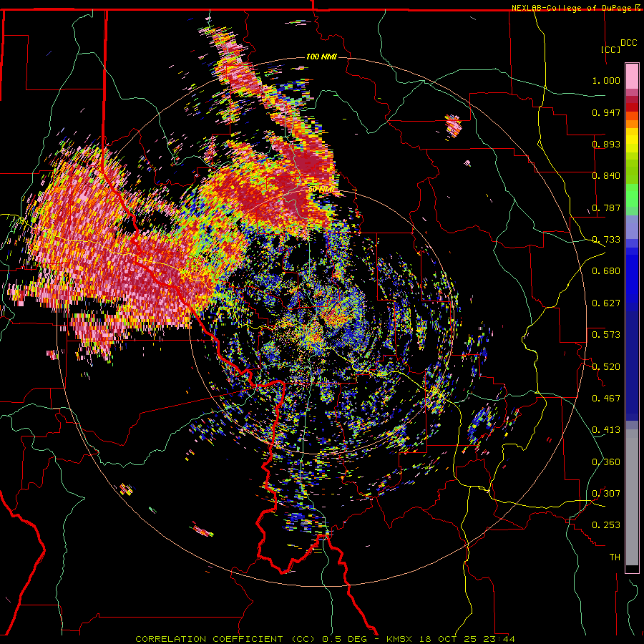Click the 0.5 DEG elevation text
Screen dimensions: 644x644
tap(345, 639)
